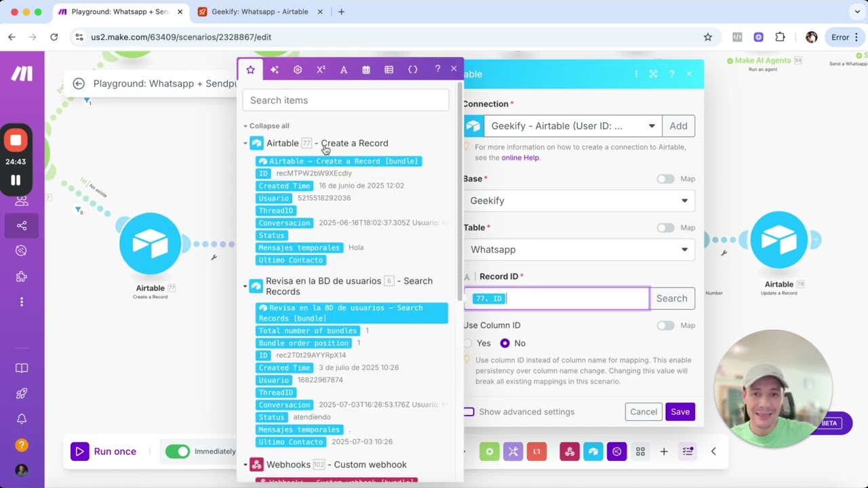Open text functions A tab

pos(344,70)
